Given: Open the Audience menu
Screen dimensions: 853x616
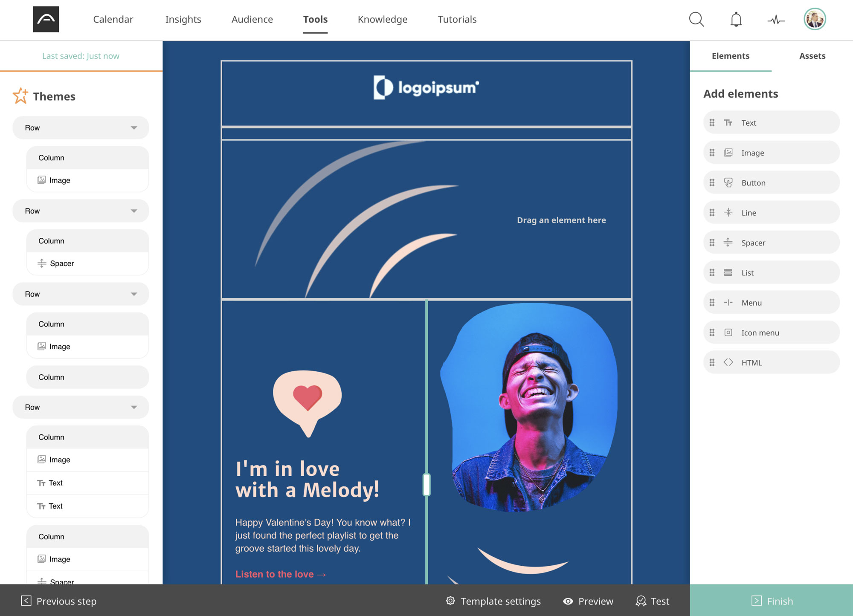Looking at the screenshot, I should pos(252,19).
